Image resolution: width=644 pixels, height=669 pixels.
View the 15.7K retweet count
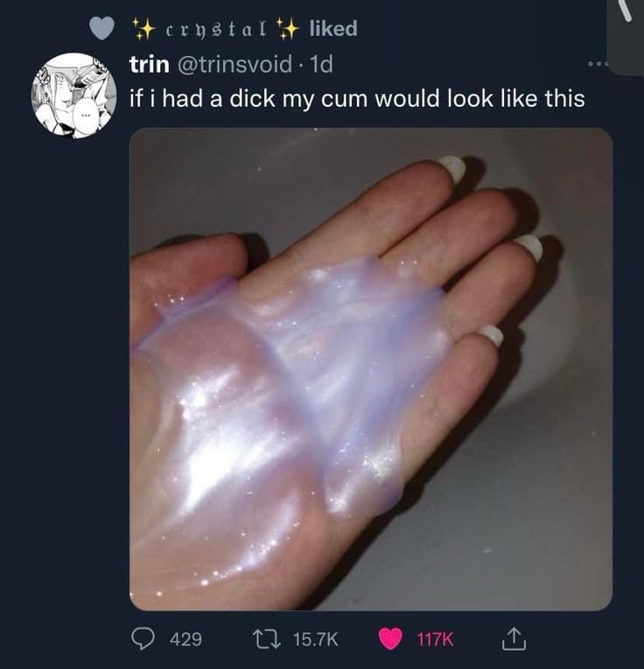pyautogui.click(x=316, y=639)
